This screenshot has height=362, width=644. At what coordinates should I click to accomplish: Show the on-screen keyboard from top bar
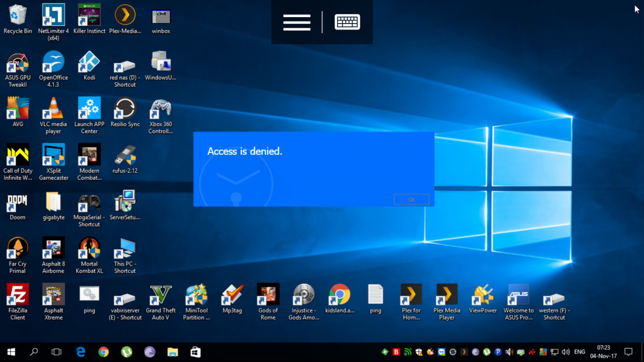pyautogui.click(x=347, y=22)
